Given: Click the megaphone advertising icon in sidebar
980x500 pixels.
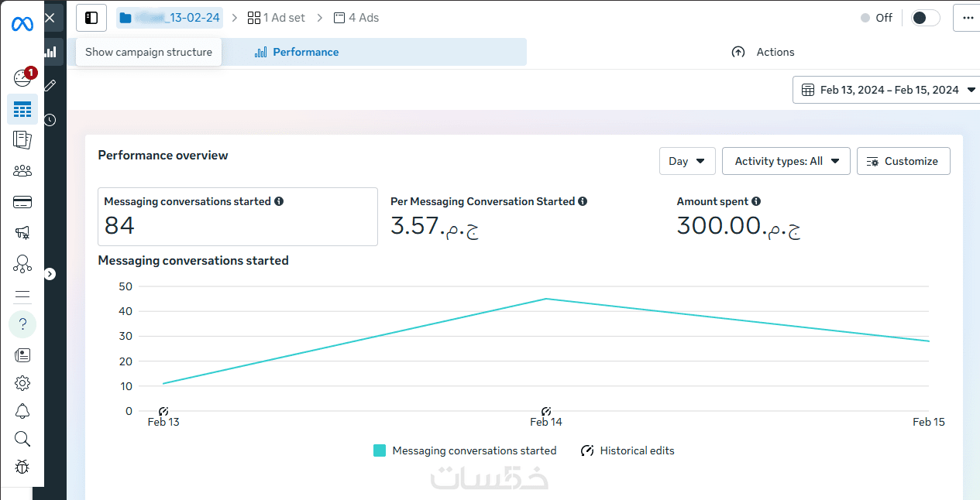Looking at the screenshot, I should tap(22, 232).
